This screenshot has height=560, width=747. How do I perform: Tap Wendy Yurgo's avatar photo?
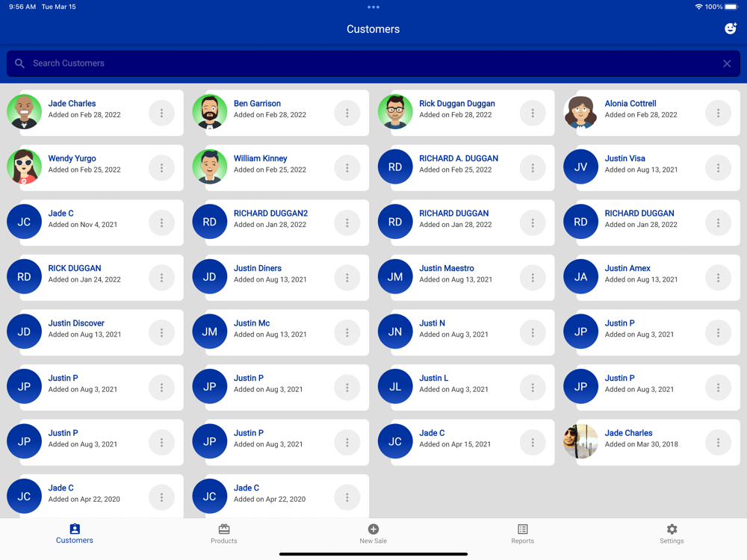coord(25,167)
